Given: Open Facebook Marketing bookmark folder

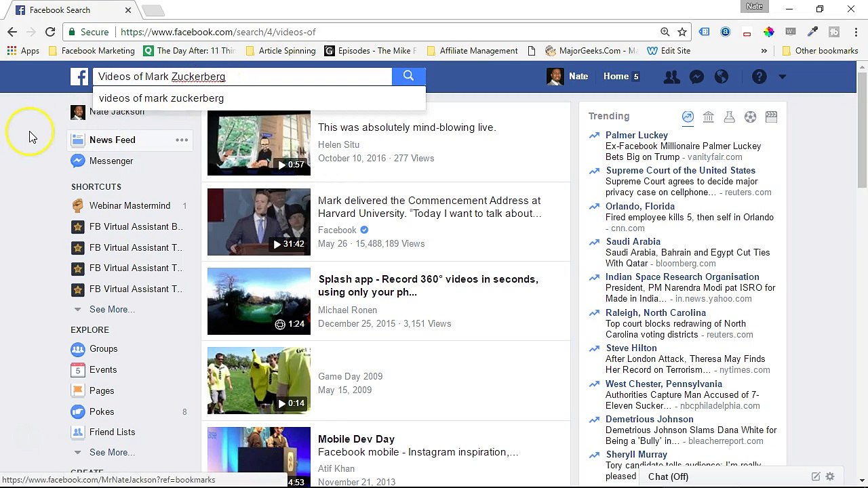Looking at the screenshot, I should [92, 51].
